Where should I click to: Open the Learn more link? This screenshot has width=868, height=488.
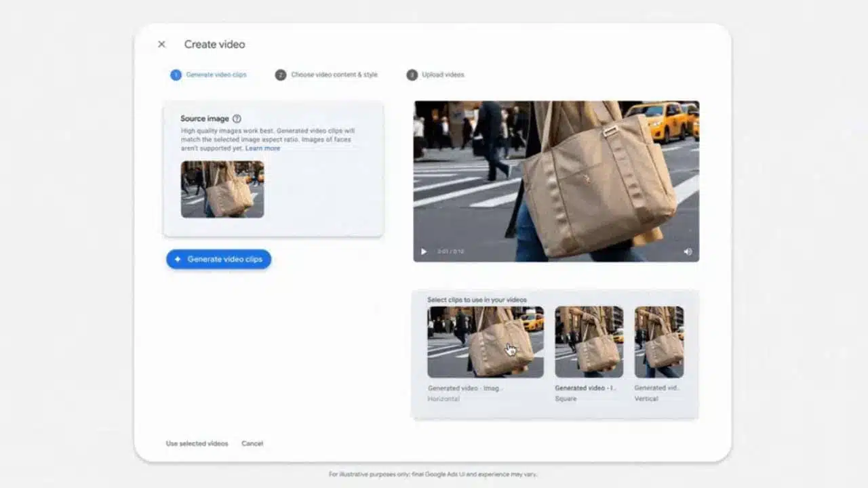point(262,148)
